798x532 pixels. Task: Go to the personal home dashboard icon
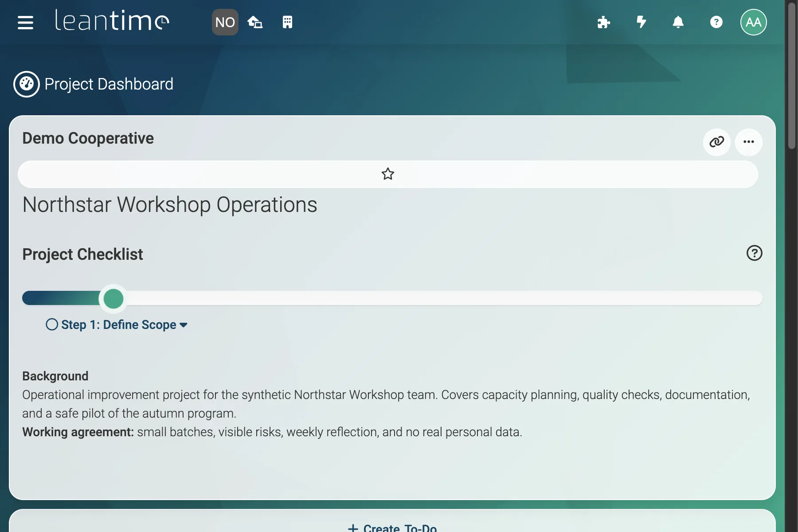(255, 22)
